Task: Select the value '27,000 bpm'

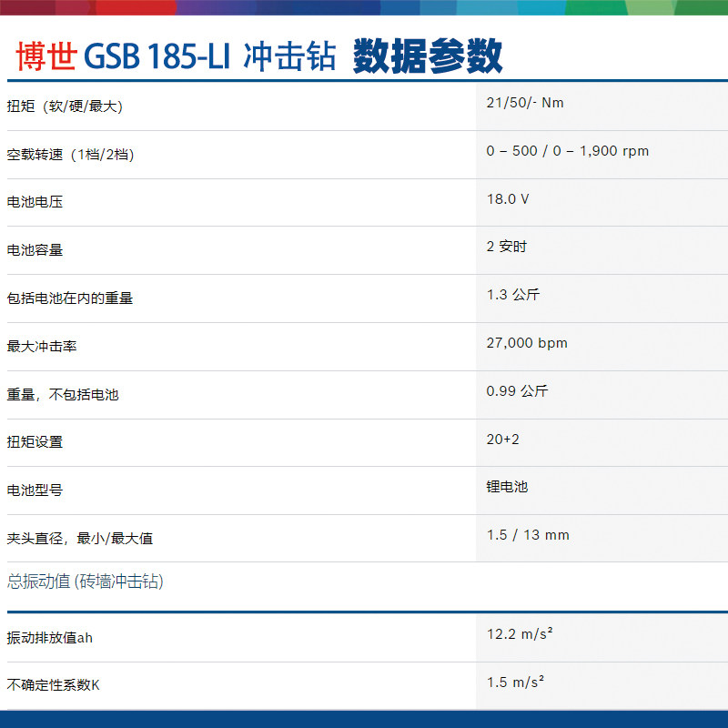Action: tap(527, 343)
